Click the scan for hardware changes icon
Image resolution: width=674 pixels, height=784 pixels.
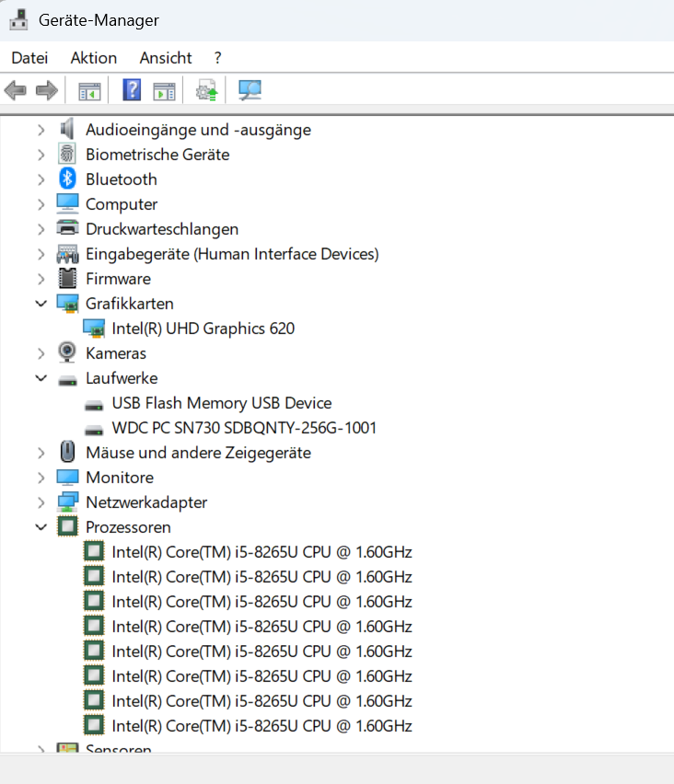(x=250, y=90)
